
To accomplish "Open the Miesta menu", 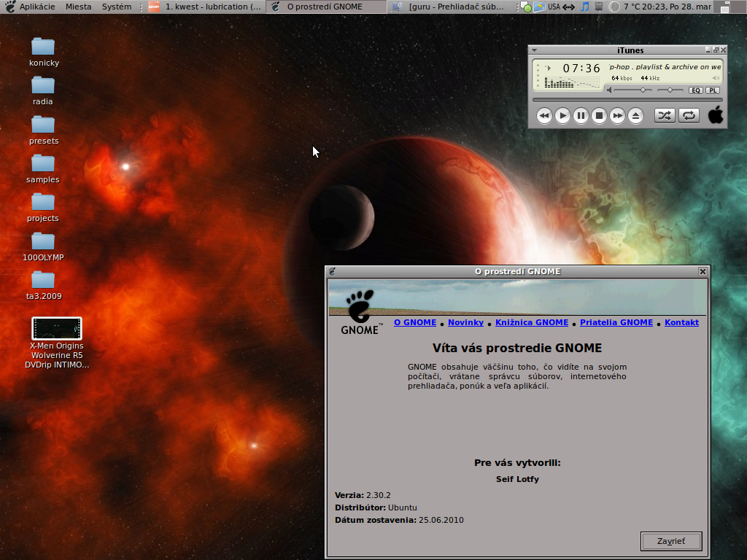I will [79, 7].
